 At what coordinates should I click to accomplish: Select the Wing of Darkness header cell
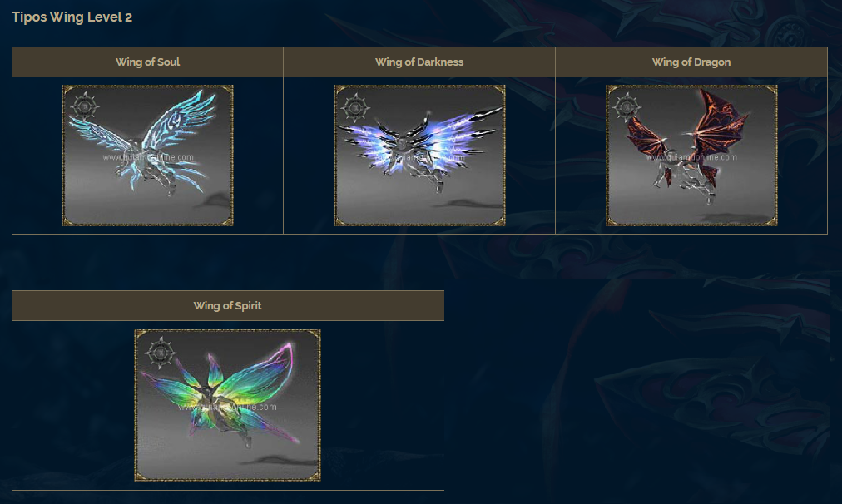coord(419,62)
